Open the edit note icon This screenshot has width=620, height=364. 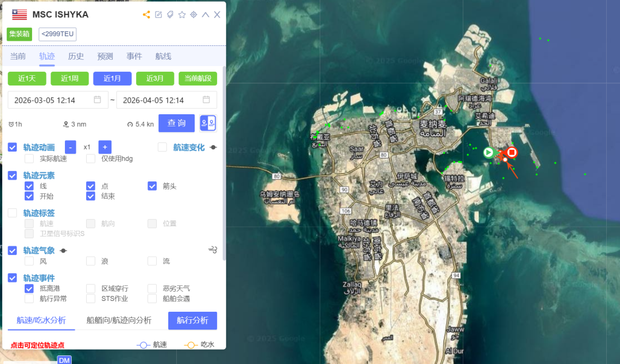pos(158,15)
